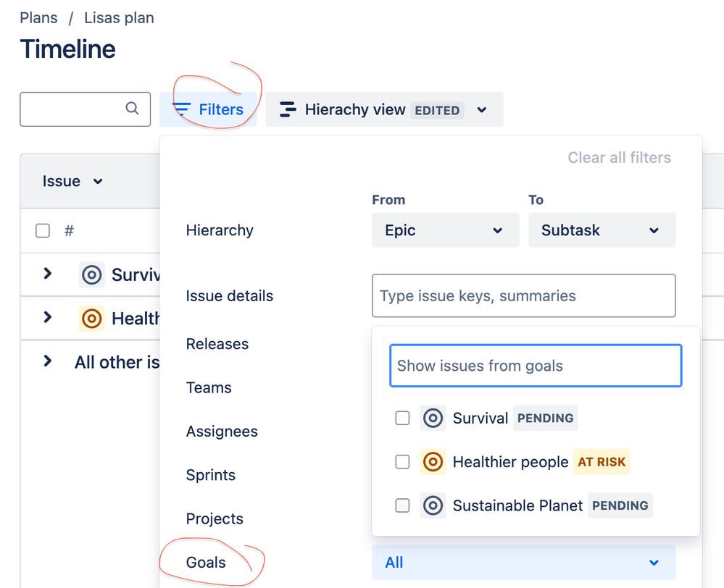Tick the Sustainable Planet goal checkbox
Screen dimensions: 724x588
coord(402,505)
